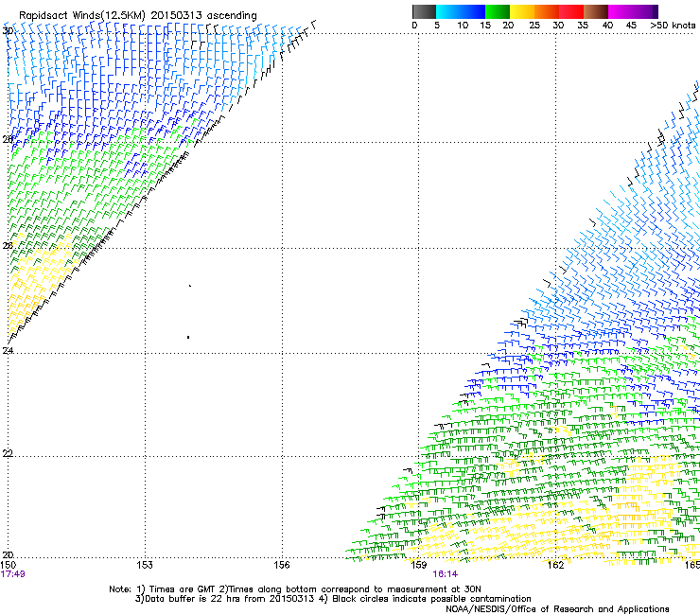Click the longitude label 150
Viewport: 700px width, 615px height.
point(8,565)
